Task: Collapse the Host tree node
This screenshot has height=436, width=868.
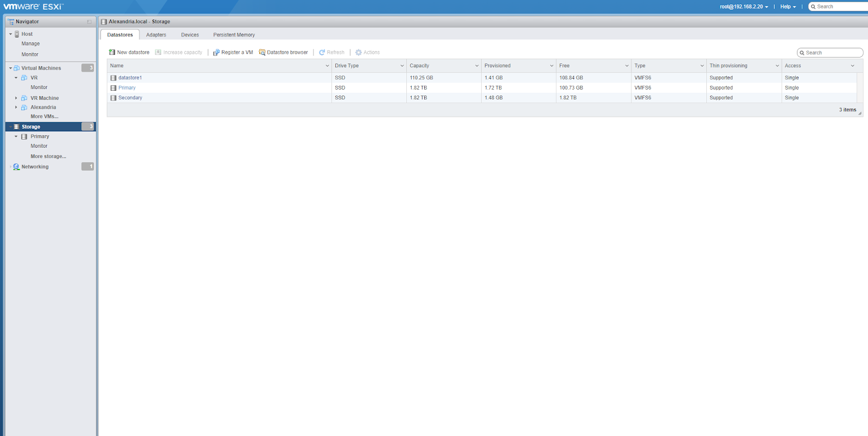Action: (x=10, y=34)
